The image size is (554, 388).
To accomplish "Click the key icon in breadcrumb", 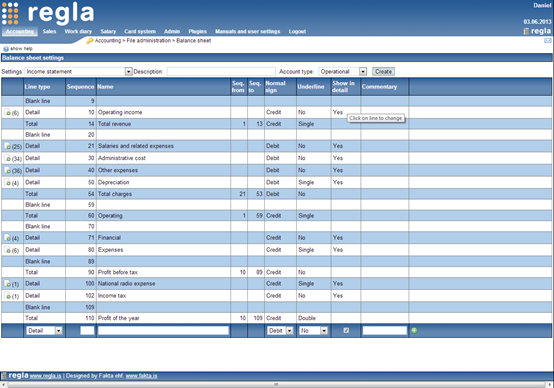I will click(x=90, y=41).
